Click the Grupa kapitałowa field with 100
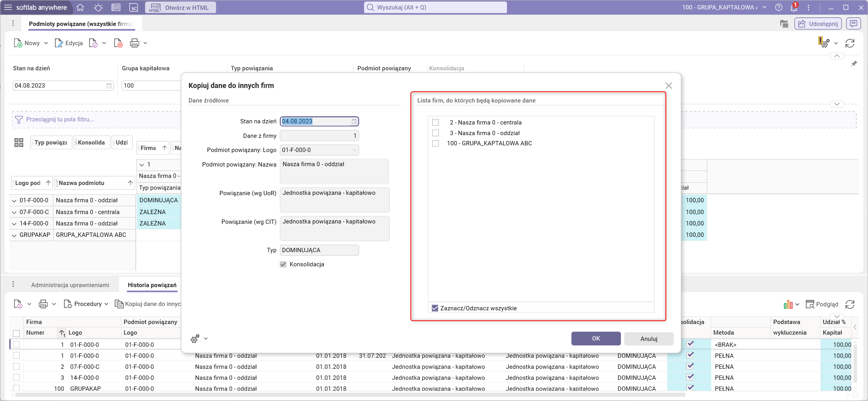This screenshot has height=401, width=868. (151, 86)
